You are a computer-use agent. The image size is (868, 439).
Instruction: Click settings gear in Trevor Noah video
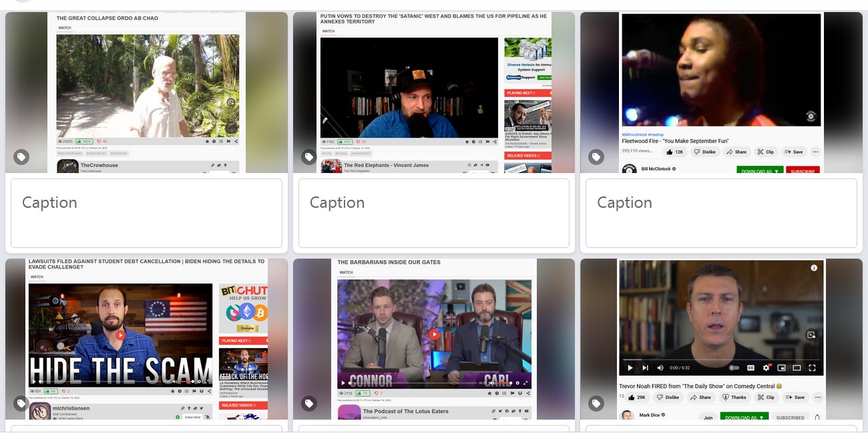point(766,368)
